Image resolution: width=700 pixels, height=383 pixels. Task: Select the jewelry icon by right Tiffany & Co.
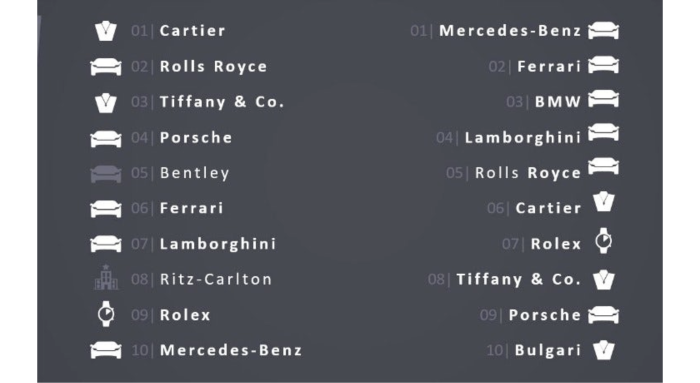coord(604,279)
